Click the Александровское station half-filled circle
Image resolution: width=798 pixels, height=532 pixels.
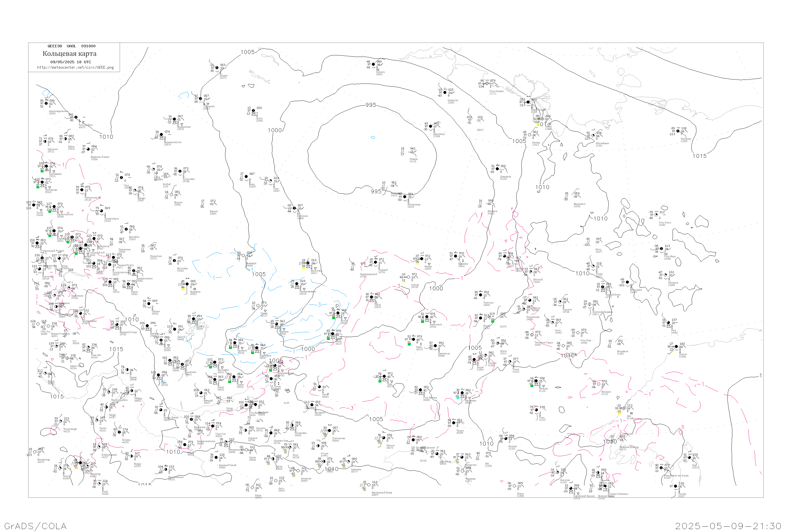[47, 103]
